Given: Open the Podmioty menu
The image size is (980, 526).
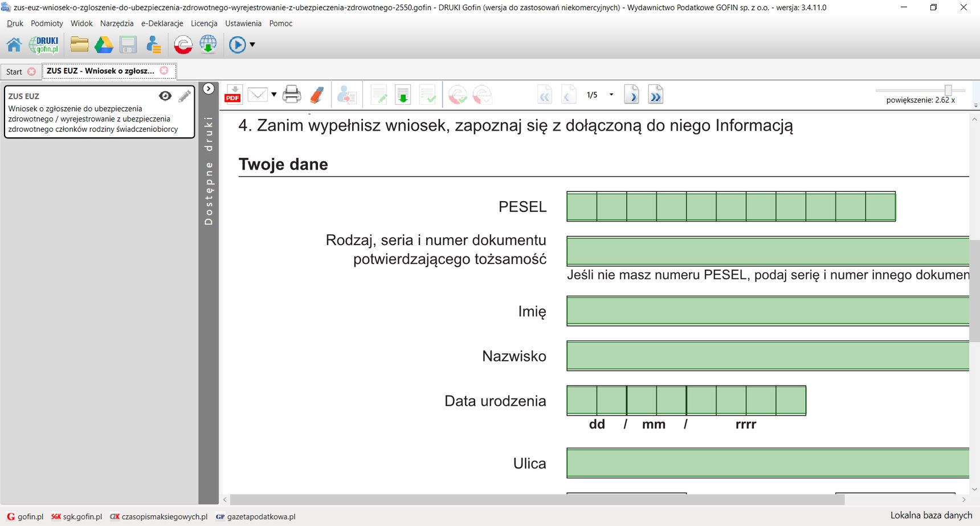Looking at the screenshot, I should 47,23.
